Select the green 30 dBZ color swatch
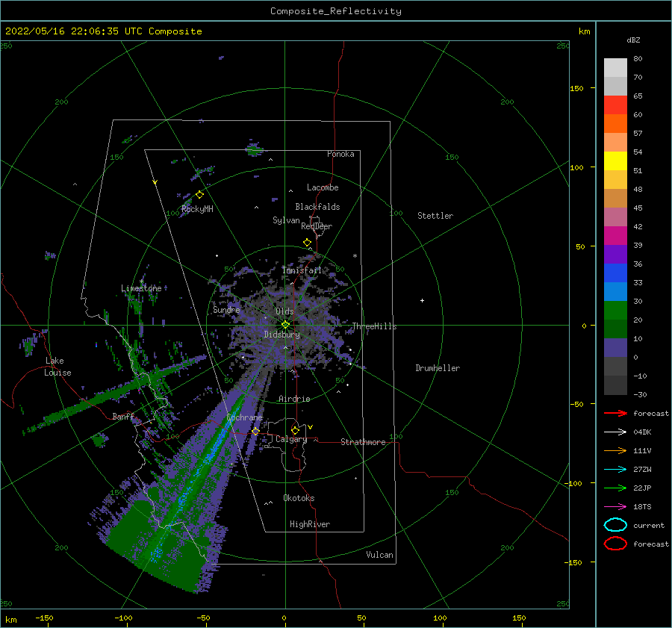 point(615,311)
